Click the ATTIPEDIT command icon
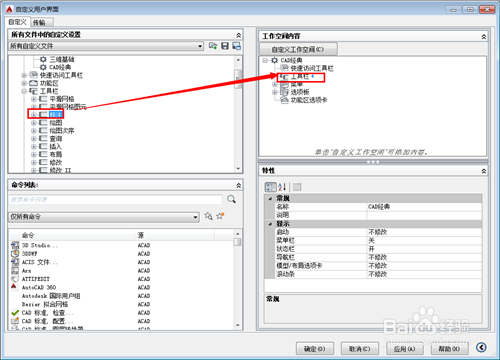 (15, 279)
